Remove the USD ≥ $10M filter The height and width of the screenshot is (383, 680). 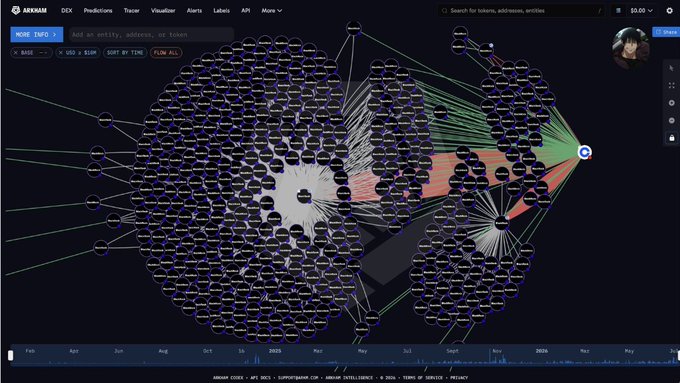(61, 52)
